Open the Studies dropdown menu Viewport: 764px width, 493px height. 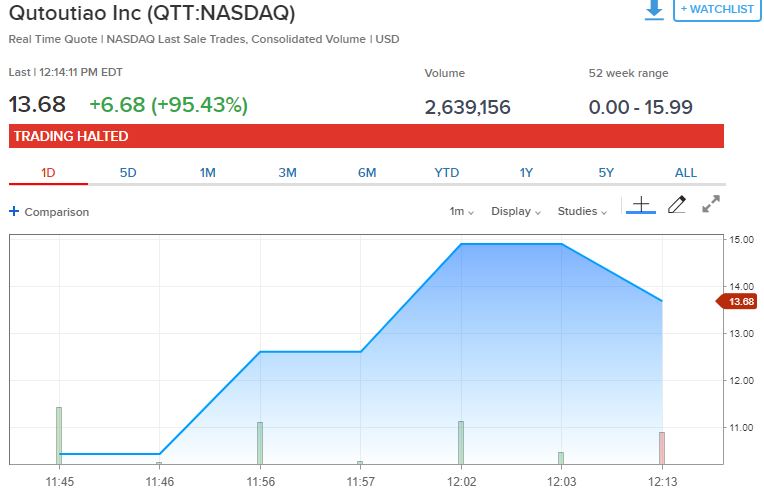pos(582,211)
